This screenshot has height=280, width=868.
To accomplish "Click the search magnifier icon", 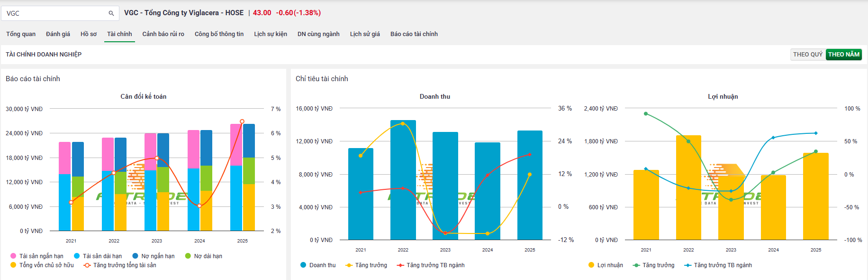I will click(x=111, y=13).
